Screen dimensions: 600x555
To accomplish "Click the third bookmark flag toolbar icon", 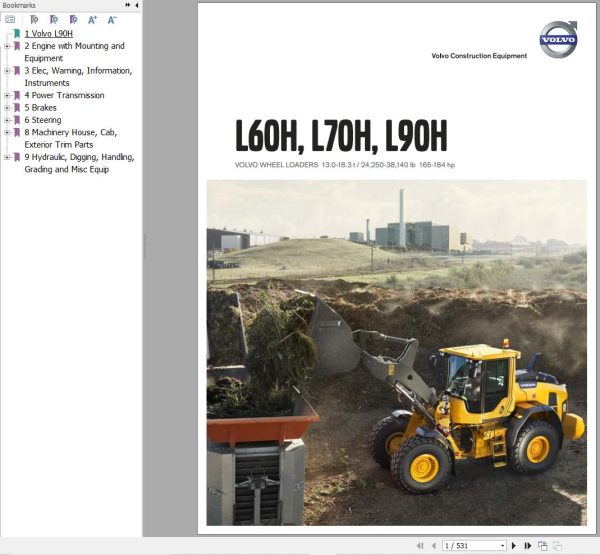I will pyautogui.click(x=73, y=20).
